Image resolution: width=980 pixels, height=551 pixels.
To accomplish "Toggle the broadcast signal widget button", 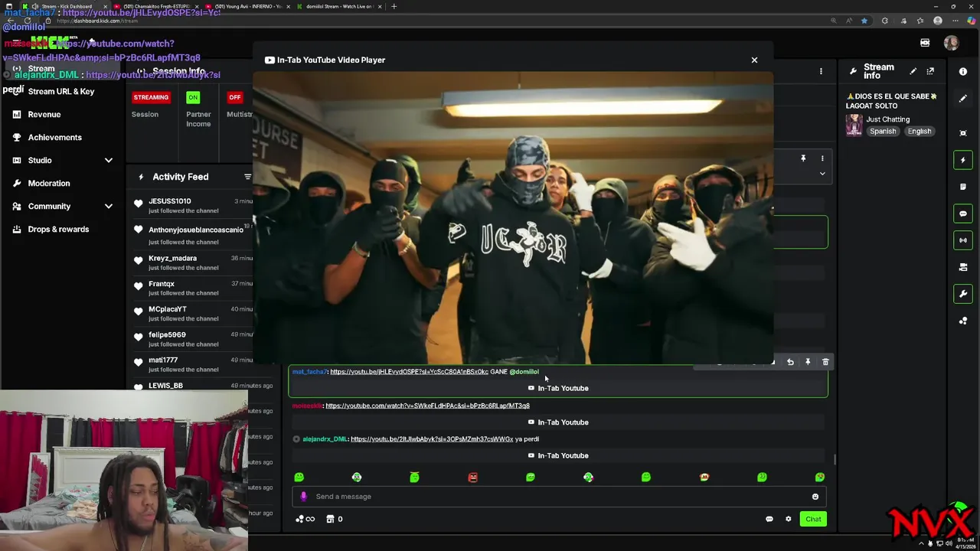I will click(x=963, y=240).
